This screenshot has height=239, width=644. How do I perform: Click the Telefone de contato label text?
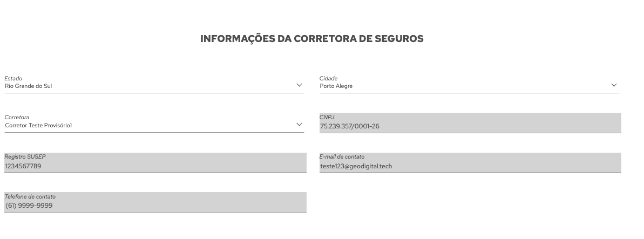point(30,196)
